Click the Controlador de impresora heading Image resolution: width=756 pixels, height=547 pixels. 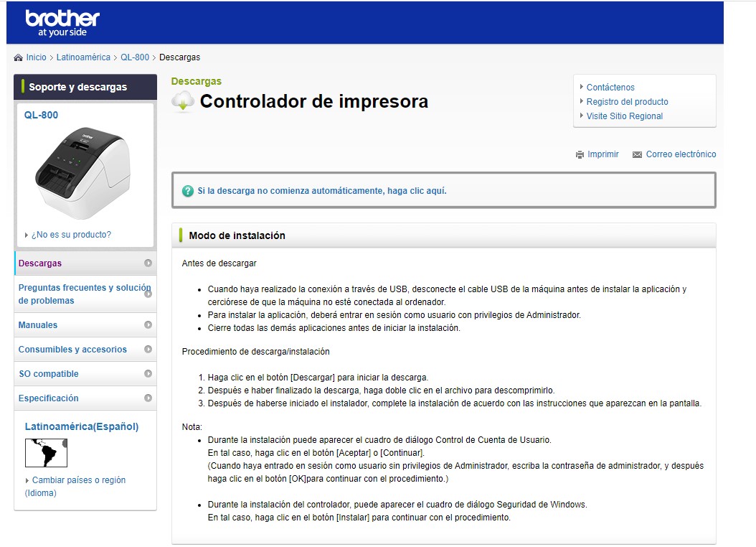coord(314,102)
